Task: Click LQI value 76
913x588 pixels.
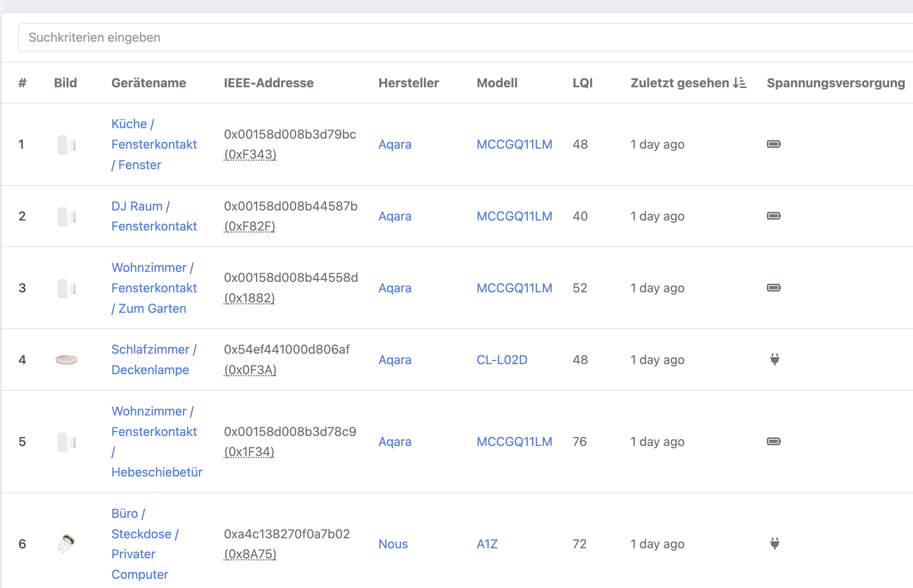Action: point(579,441)
